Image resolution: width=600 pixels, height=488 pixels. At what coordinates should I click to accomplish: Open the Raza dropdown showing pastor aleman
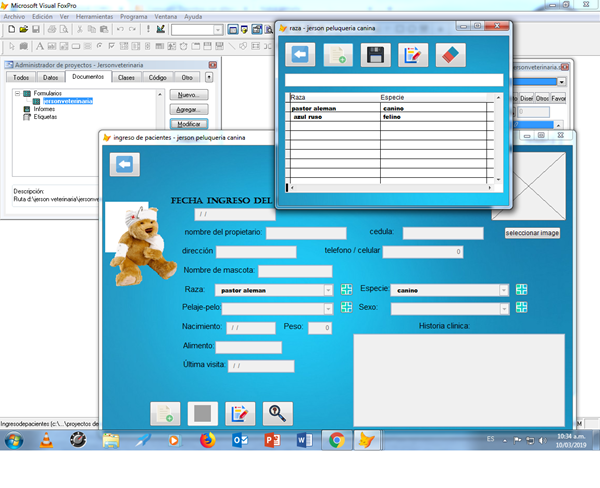pyautogui.click(x=328, y=291)
